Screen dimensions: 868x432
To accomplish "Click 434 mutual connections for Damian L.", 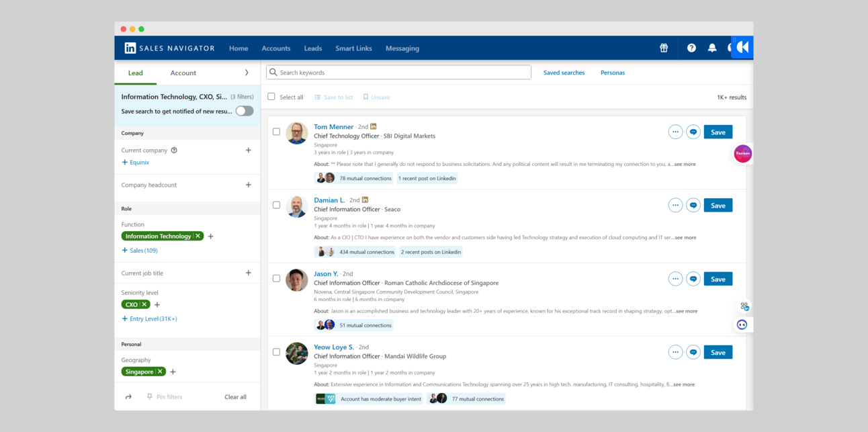I will (356, 252).
